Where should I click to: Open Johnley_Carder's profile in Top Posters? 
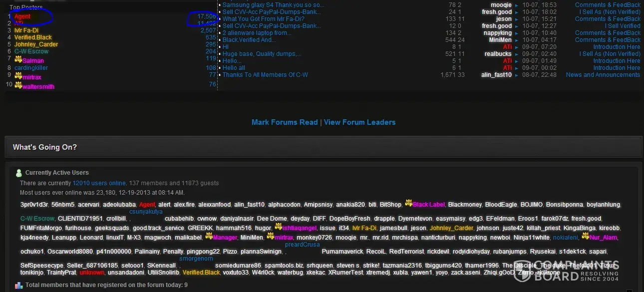[x=36, y=44]
